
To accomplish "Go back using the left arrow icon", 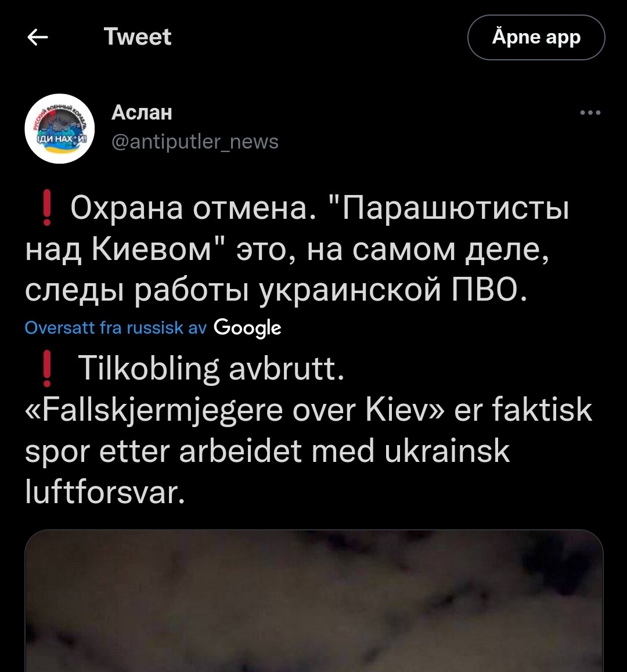I will [38, 37].
